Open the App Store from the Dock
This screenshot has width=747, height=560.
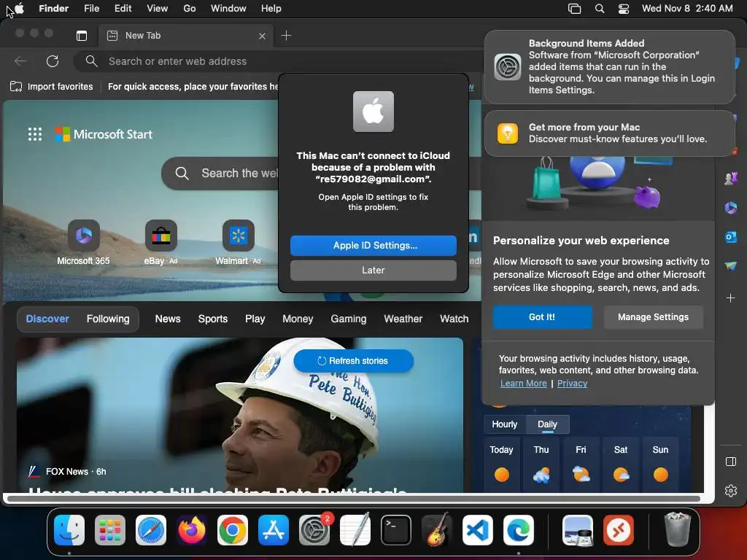click(x=274, y=530)
